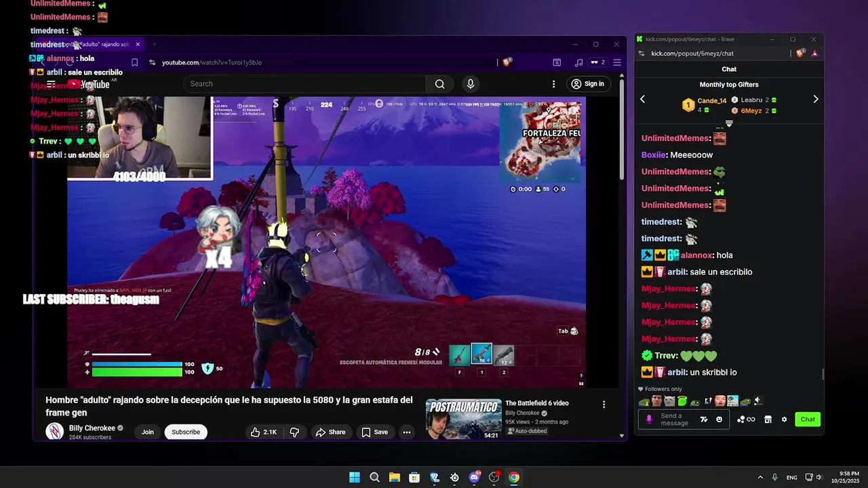Image resolution: width=868 pixels, height=488 pixels.
Task: Click 'sale un escribilo' chat message
Action: click(721, 272)
